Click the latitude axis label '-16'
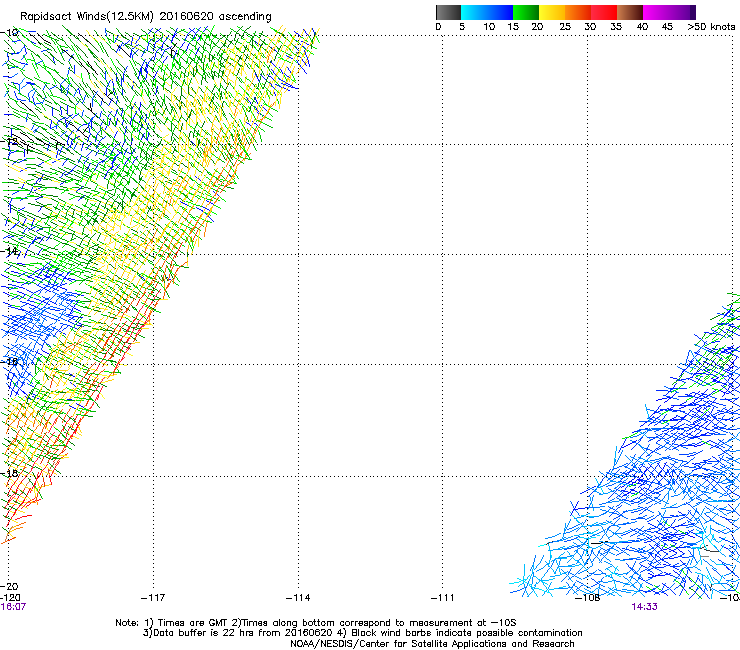This screenshot has width=740, height=650. pyautogui.click(x=10, y=362)
